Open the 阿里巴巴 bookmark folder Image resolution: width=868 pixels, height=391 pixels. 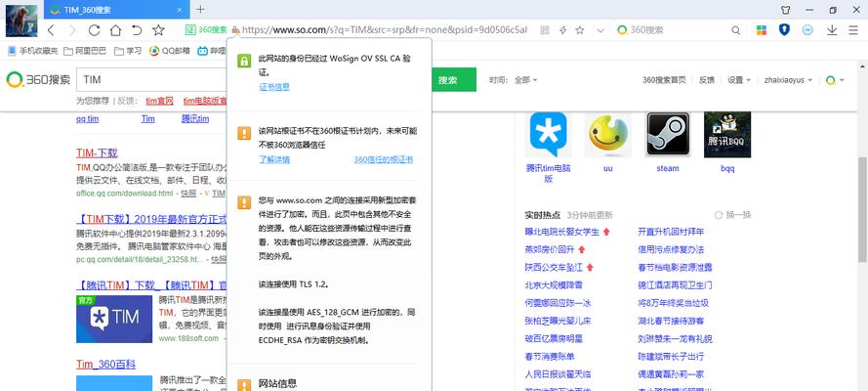[x=85, y=51]
